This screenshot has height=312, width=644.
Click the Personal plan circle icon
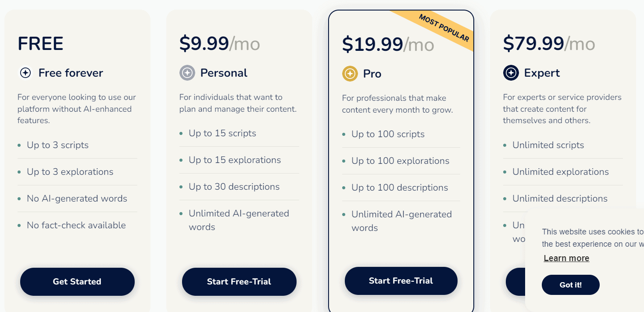click(188, 73)
